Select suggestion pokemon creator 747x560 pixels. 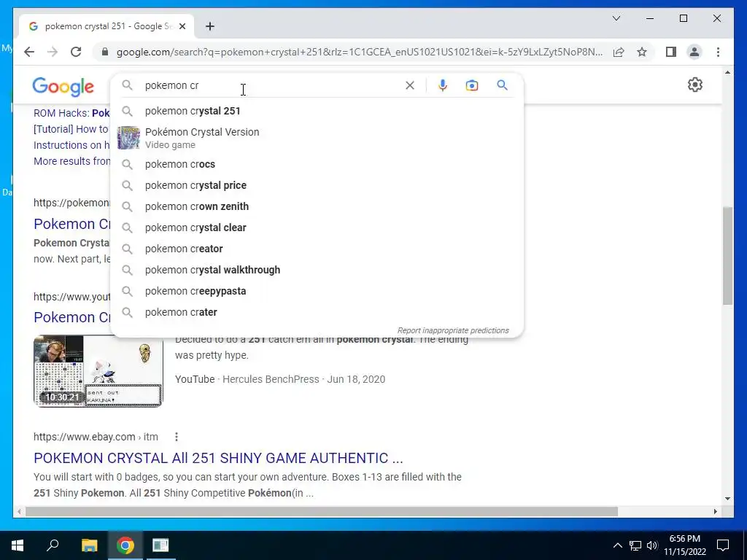(317, 249)
